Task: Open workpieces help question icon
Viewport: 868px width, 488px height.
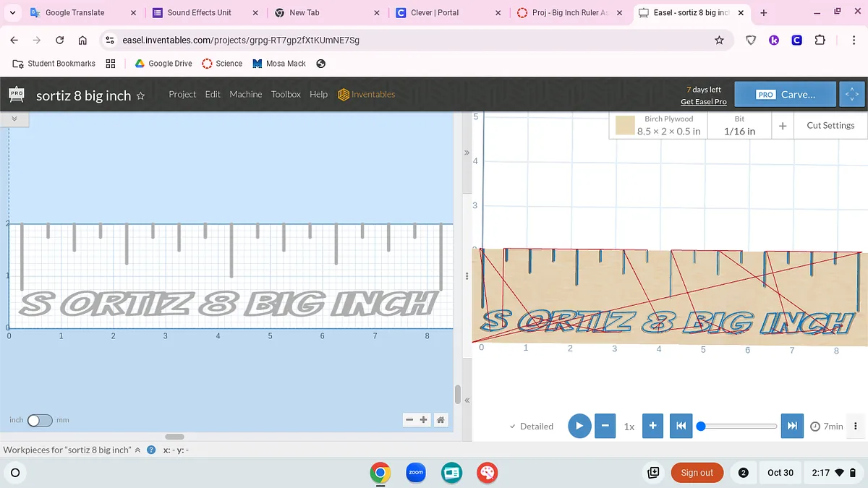Action: click(x=151, y=450)
